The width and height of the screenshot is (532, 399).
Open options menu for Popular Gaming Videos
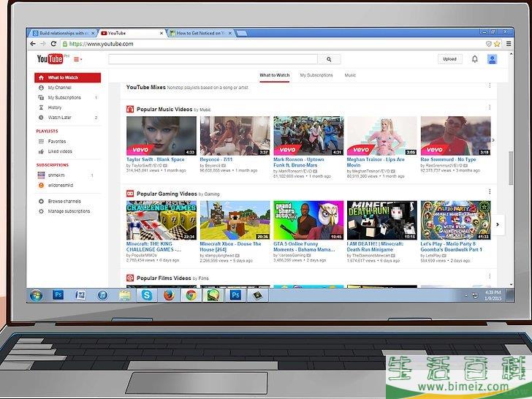(x=490, y=192)
